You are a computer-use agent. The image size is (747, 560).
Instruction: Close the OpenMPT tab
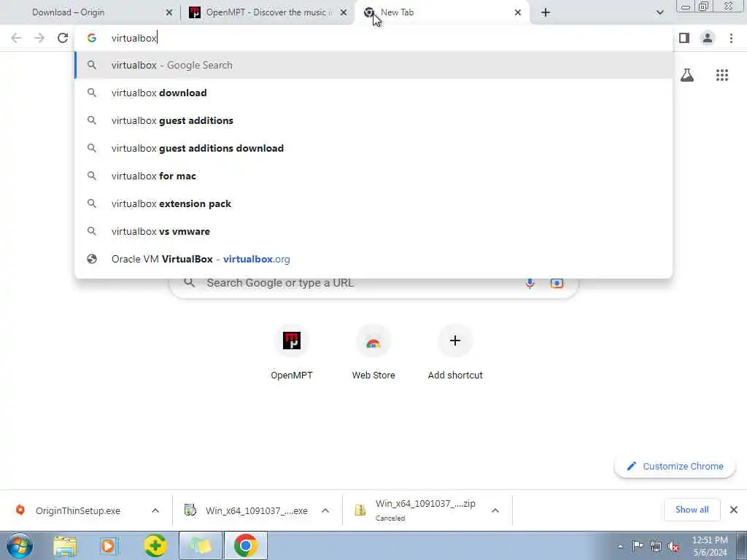(x=344, y=12)
